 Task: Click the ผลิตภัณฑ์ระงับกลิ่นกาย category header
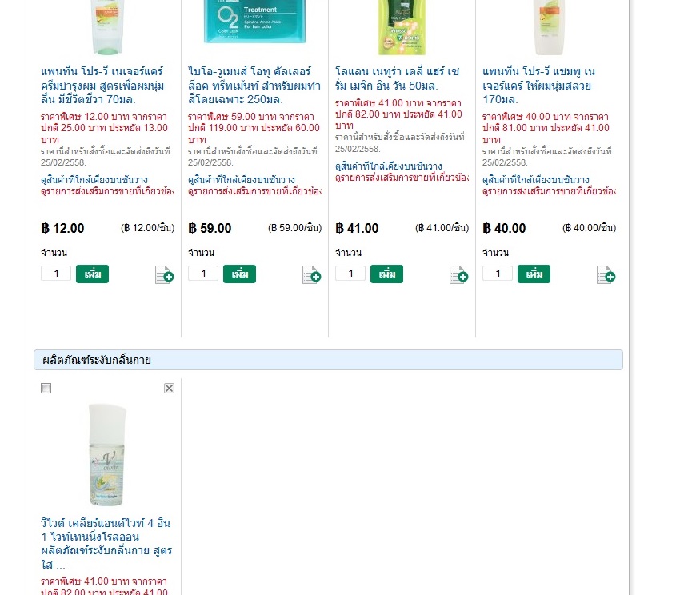tap(328, 360)
